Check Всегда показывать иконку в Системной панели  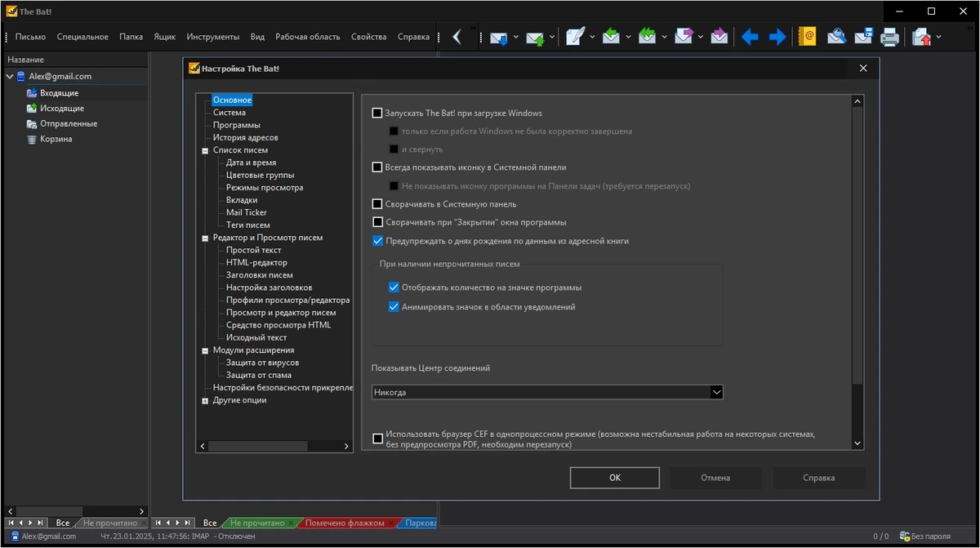click(377, 167)
